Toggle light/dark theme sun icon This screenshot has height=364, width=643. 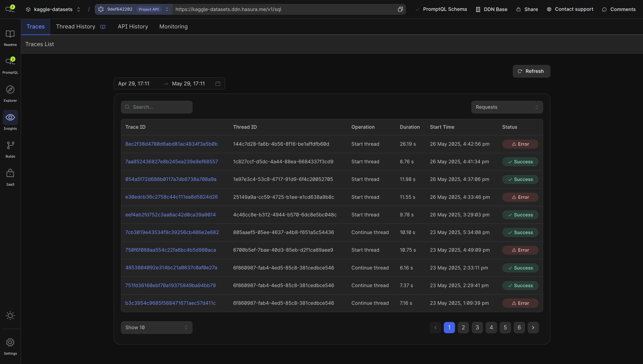(x=10, y=316)
